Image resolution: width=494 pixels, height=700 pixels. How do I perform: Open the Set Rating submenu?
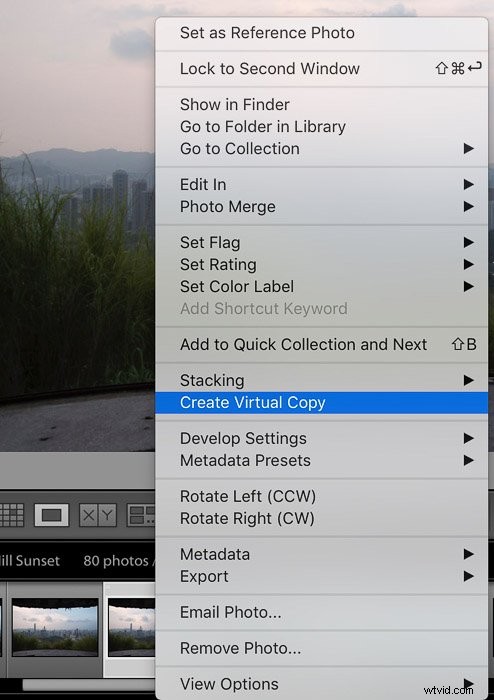tap(321, 264)
